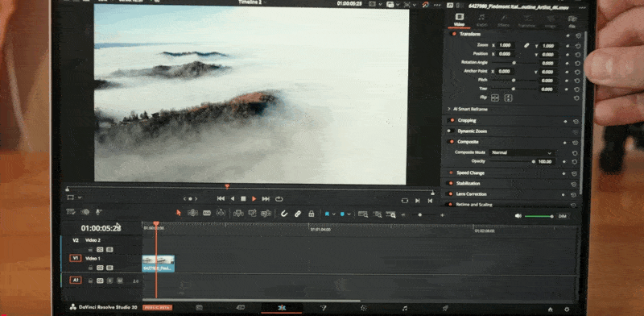This screenshot has height=316, width=644.
Task: Toggle the Position Lock padlock icon
Action: (x=312, y=214)
